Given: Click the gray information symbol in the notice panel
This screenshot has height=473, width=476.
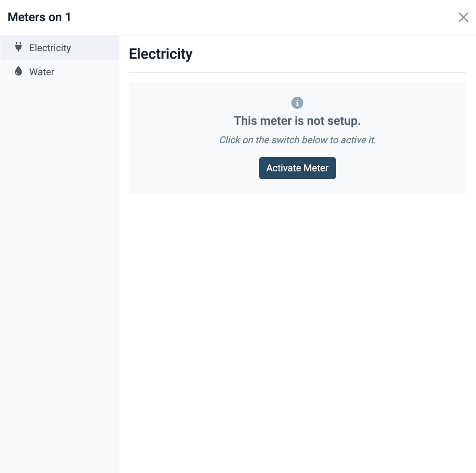Looking at the screenshot, I should pos(297,102).
